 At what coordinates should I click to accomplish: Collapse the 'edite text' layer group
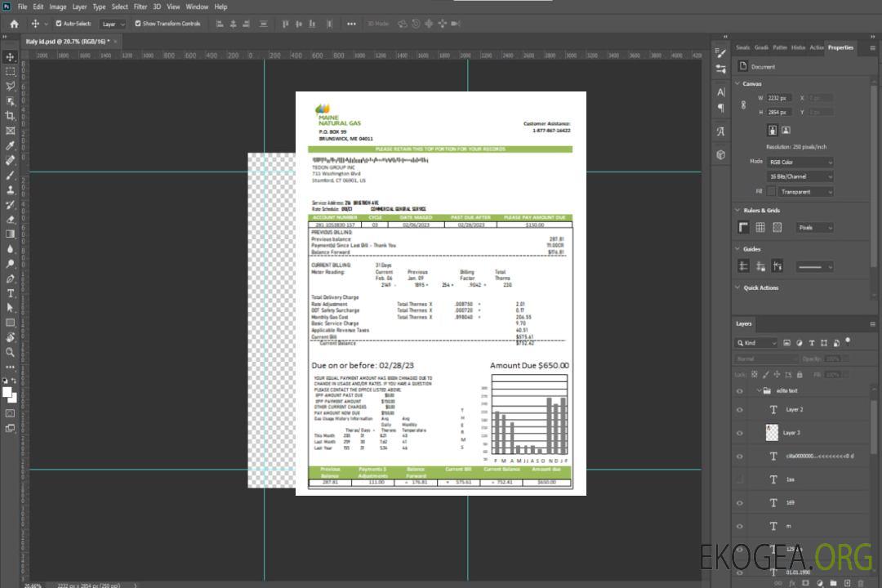(x=759, y=391)
